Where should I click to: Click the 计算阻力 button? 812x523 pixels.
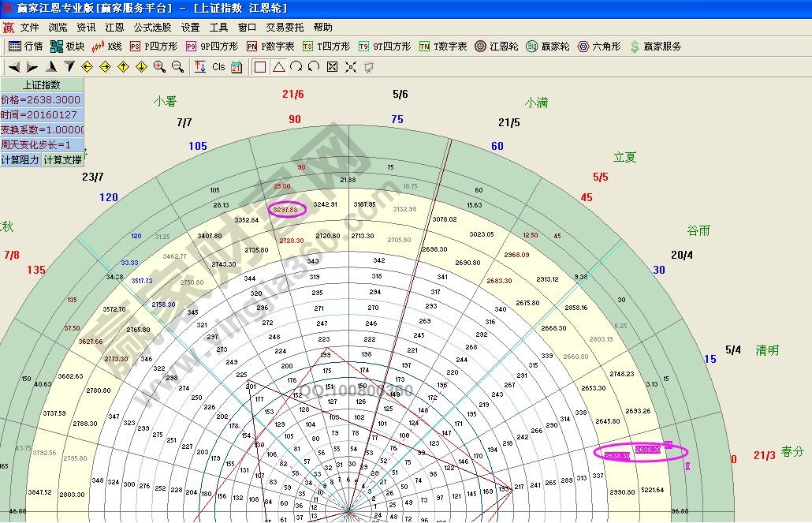[20, 160]
